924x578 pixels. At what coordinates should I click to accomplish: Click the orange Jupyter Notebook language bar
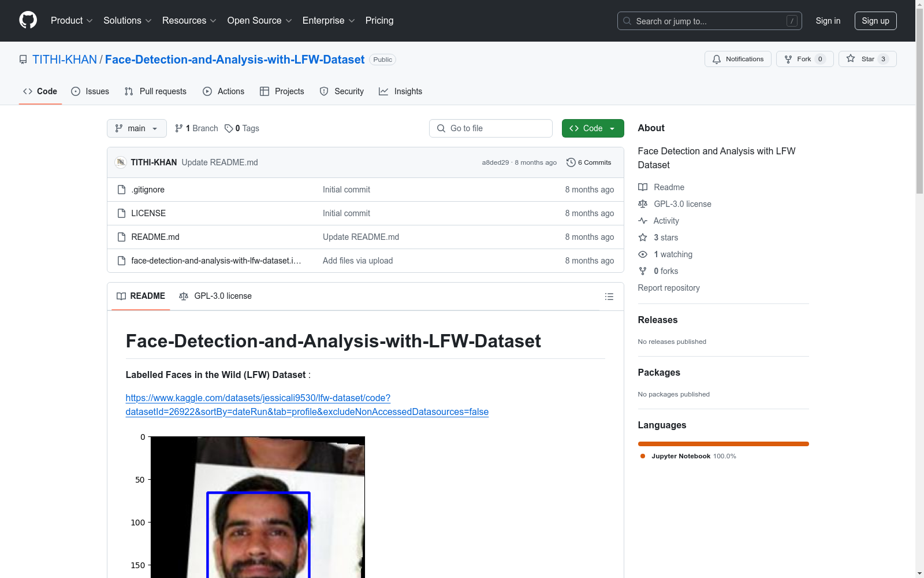tap(723, 444)
